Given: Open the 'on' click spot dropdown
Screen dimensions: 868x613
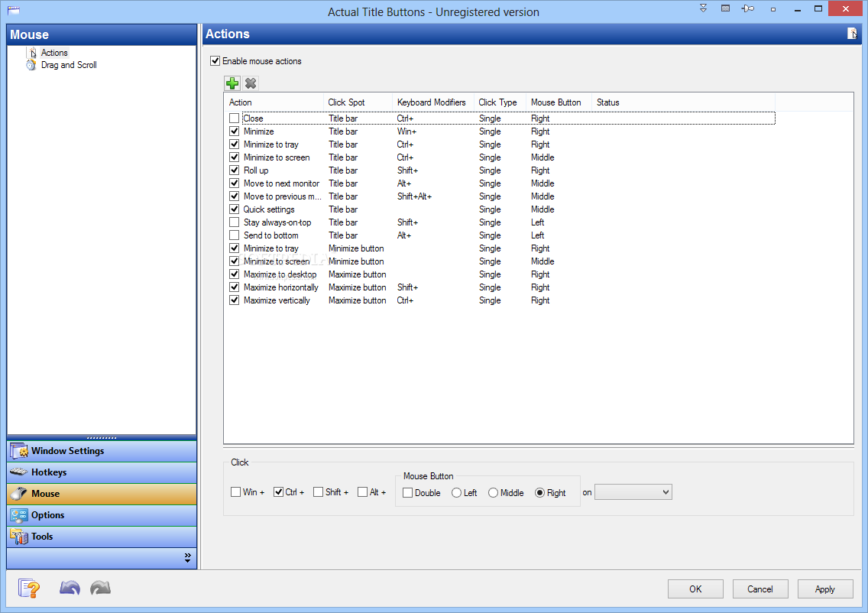Looking at the screenshot, I should click(633, 491).
